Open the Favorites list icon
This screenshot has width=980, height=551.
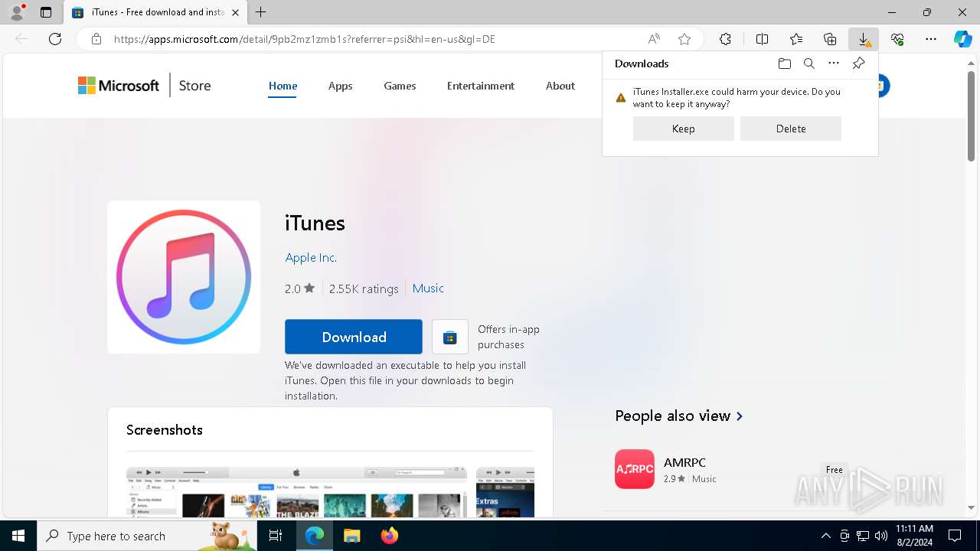click(796, 39)
